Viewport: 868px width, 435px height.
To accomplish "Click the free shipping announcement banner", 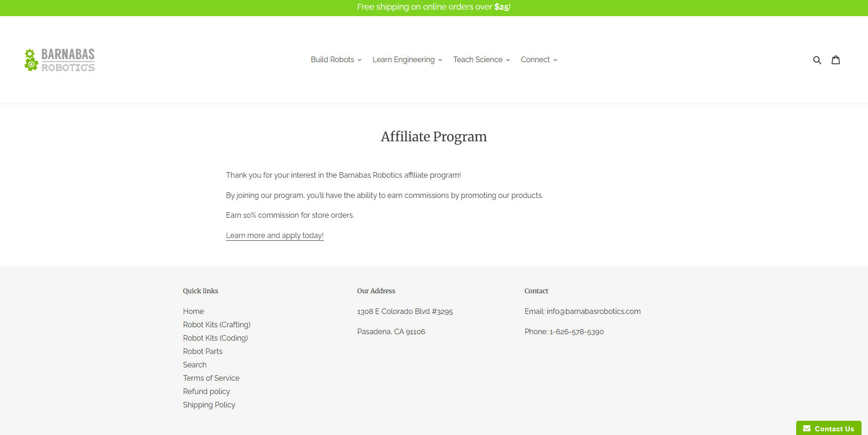I will (x=434, y=7).
